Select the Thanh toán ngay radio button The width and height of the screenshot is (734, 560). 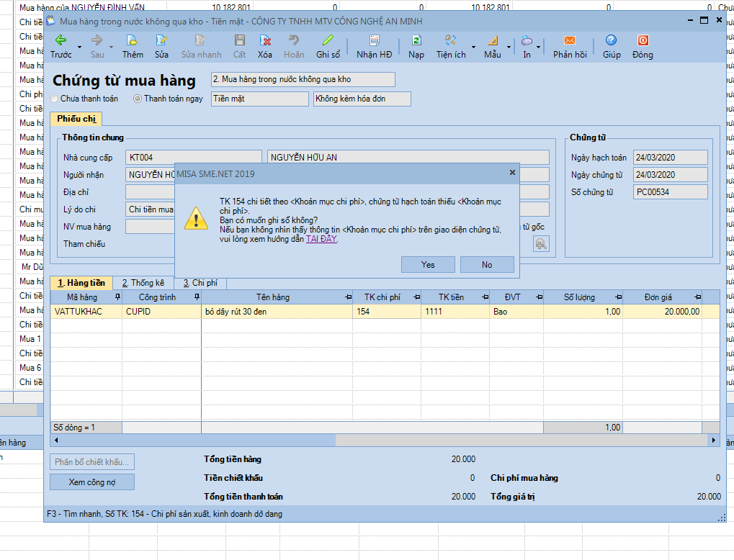[x=138, y=99]
